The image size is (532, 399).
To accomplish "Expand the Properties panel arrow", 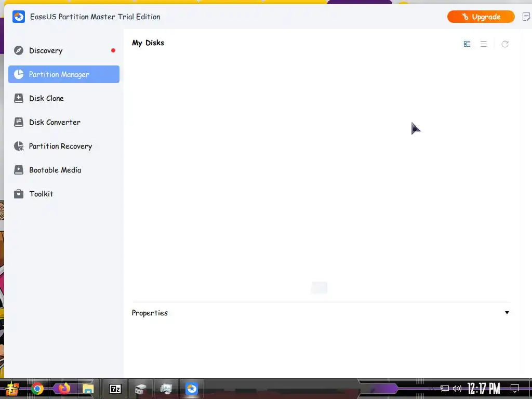I will (x=507, y=313).
